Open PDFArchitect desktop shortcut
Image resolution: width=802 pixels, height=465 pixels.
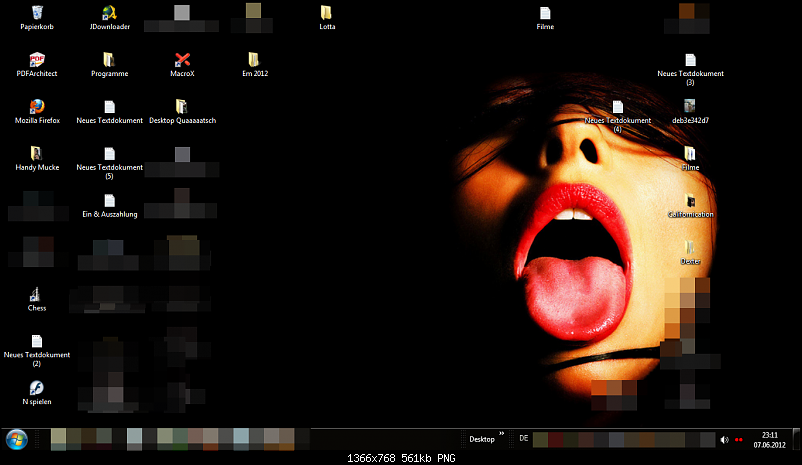pyautogui.click(x=37, y=60)
